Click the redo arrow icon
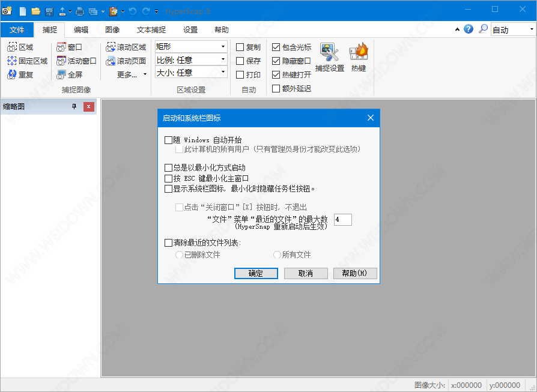The width and height of the screenshot is (537, 392). [146, 11]
